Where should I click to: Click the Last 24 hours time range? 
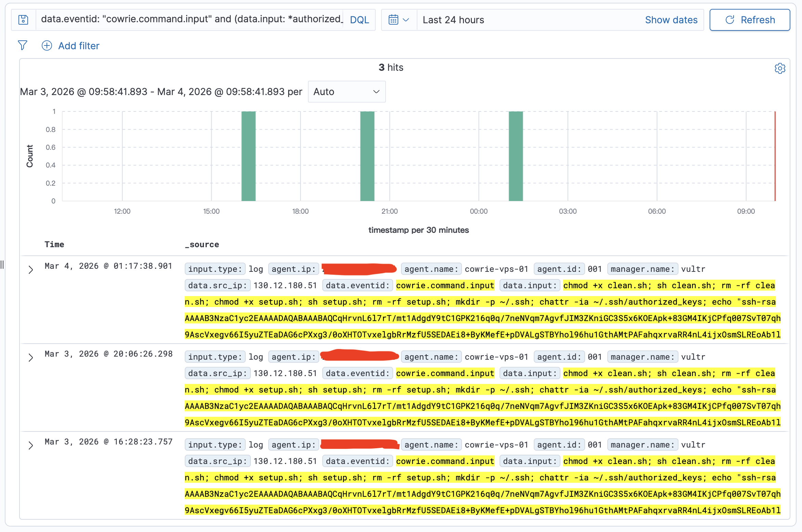tap(453, 20)
